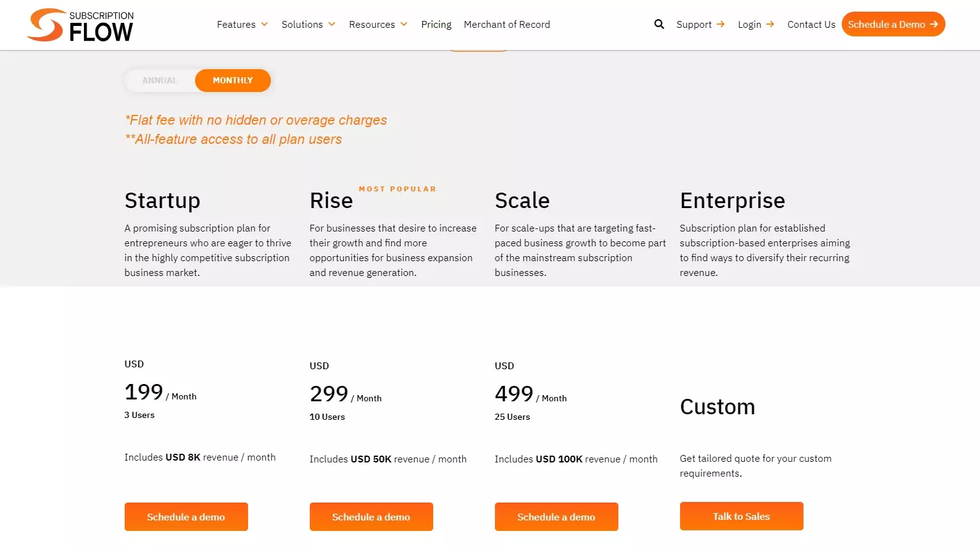Switch billing to Annual

160,80
